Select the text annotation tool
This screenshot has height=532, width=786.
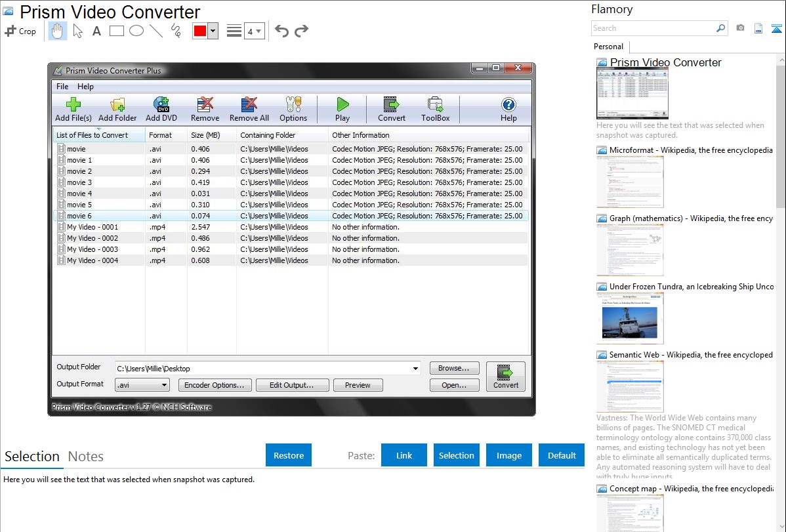click(96, 31)
